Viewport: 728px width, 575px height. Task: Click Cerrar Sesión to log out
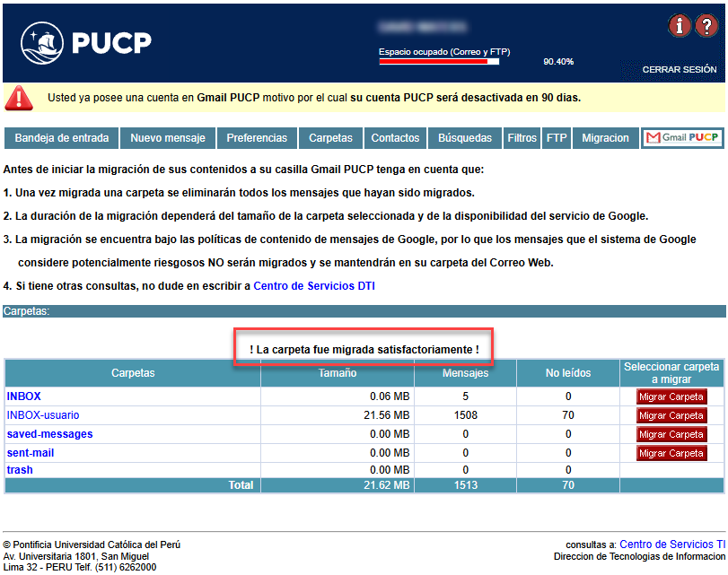tap(679, 69)
